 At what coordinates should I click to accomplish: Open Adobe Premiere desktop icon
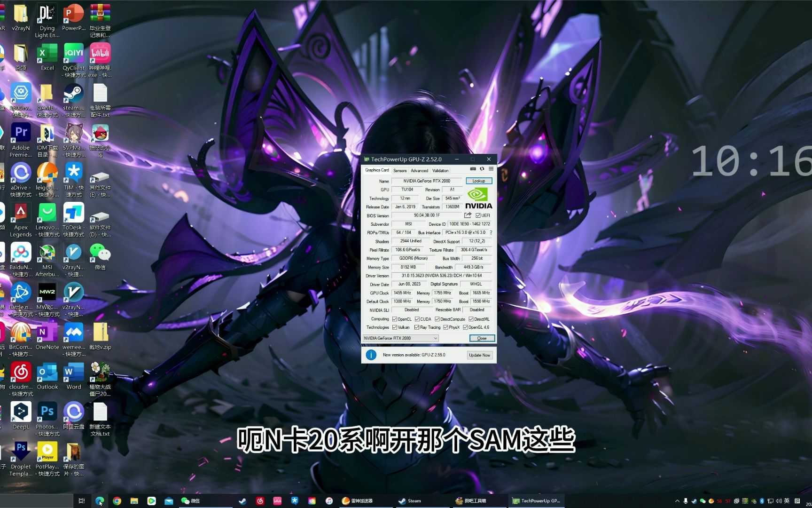(21, 140)
